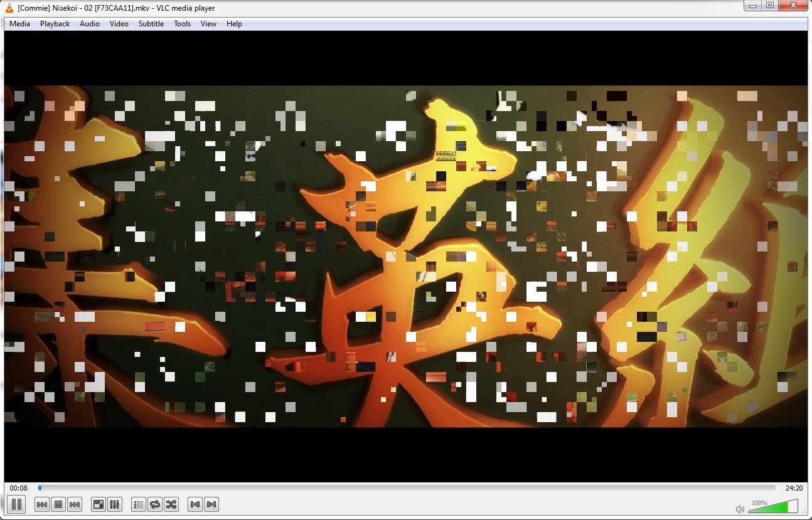The height and width of the screenshot is (520, 812).
Task: Show extended settings equalizer panel
Action: pyautogui.click(x=115, y=504)
